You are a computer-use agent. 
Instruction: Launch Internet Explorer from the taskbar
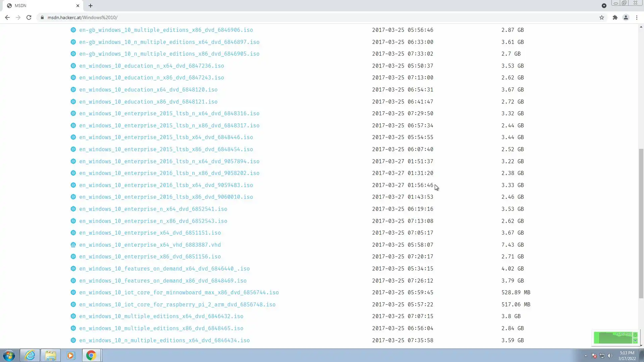[30, 355]
